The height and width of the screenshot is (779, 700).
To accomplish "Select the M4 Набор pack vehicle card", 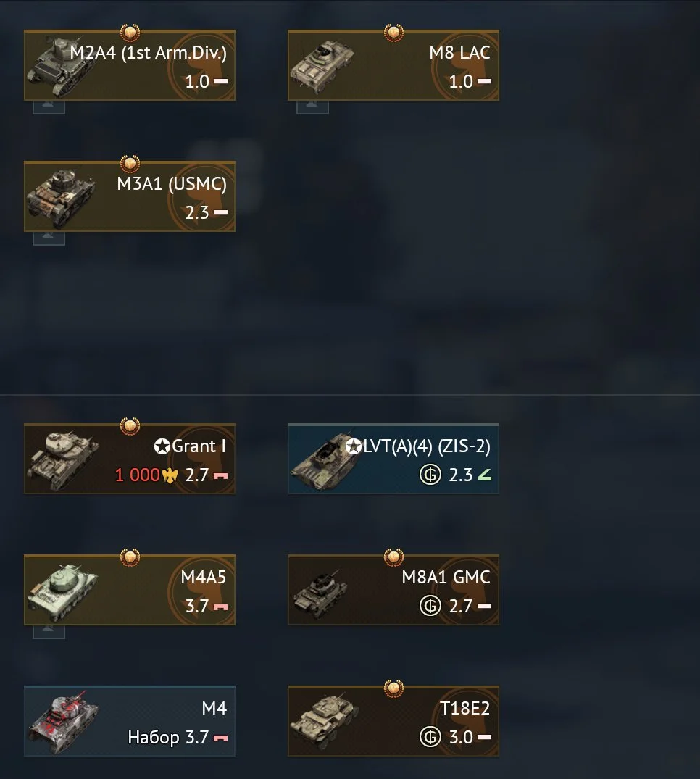I will [130, 721].
